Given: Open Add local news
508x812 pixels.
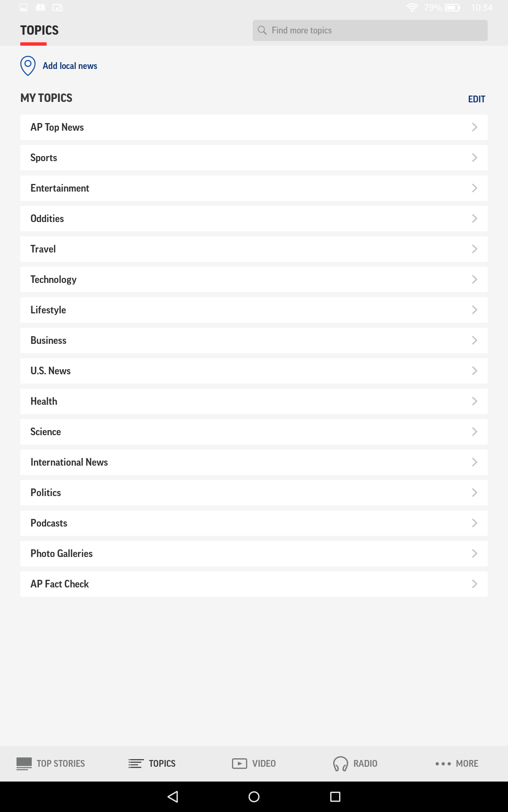Looking at the screenshot, I should 69,66.
